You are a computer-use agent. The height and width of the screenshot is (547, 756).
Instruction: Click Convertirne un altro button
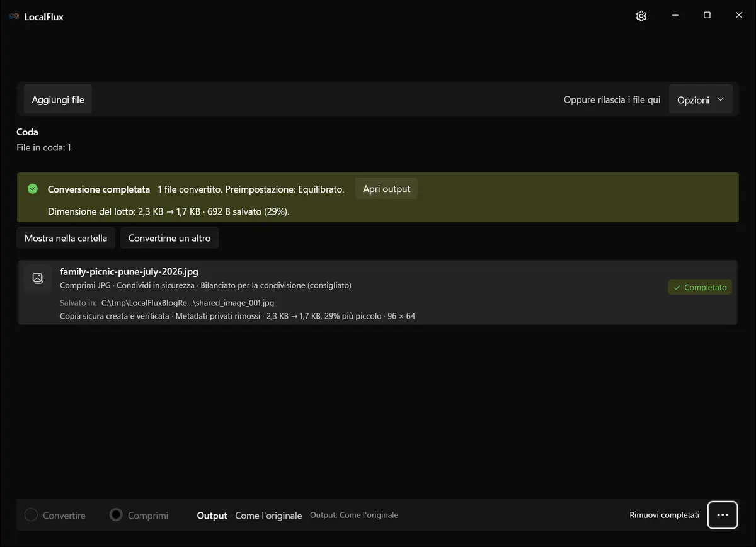click(169, 238)
